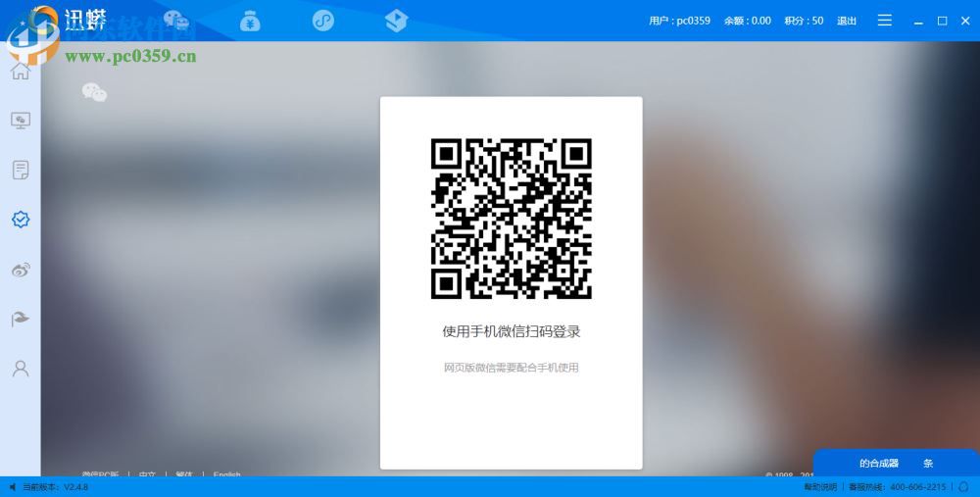Click the WeChat login QR code

click(x=512, y=219)
